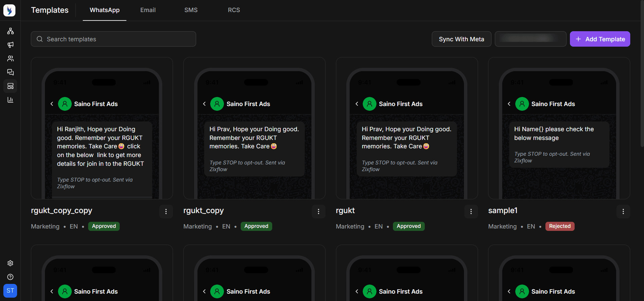The height and width of the screenshot is (301, 644).
Task: Switch to the WhatsApp tab
Action: [105, 10]
